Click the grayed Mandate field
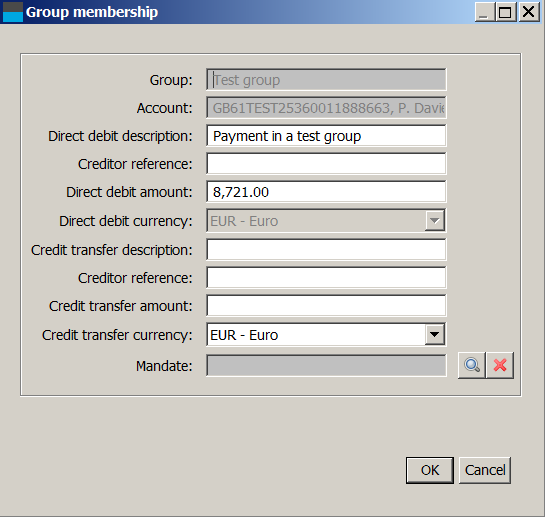 (326, 365)
